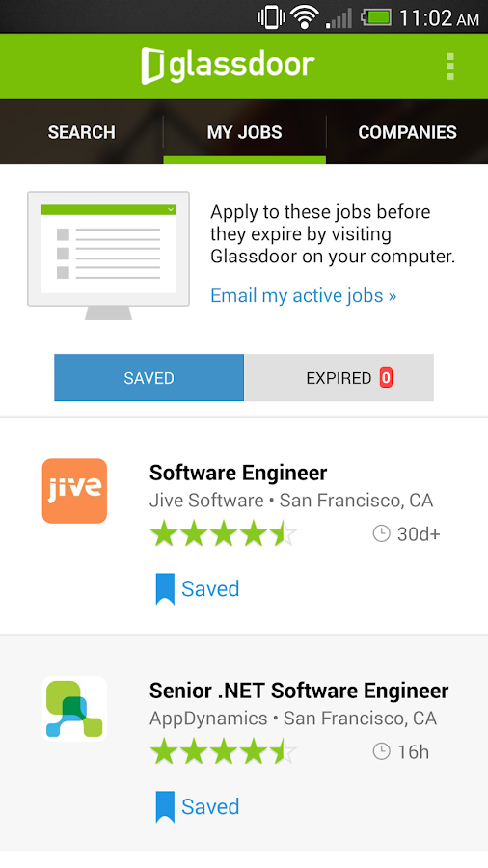Viewport: 488px width, 868px height.
Task: Click the clock icon beside 16h
Action: click(381, 751)
